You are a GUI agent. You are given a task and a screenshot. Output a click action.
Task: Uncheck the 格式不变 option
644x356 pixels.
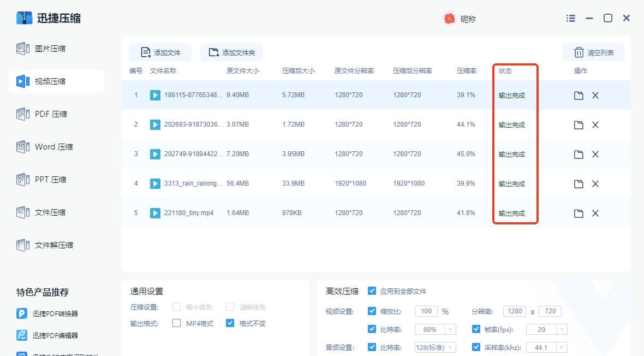point(230,323)
